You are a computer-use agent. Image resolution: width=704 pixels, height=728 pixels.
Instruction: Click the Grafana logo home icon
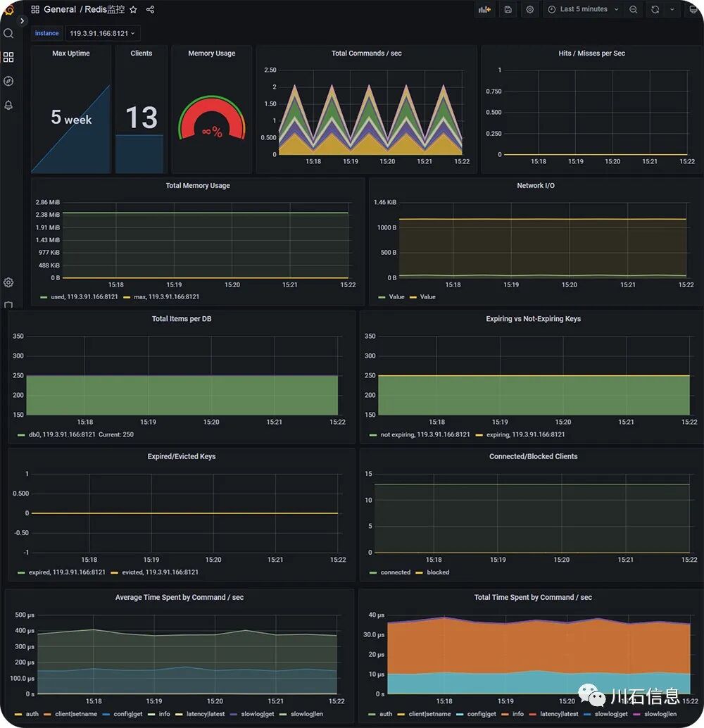tap(8, 9)
